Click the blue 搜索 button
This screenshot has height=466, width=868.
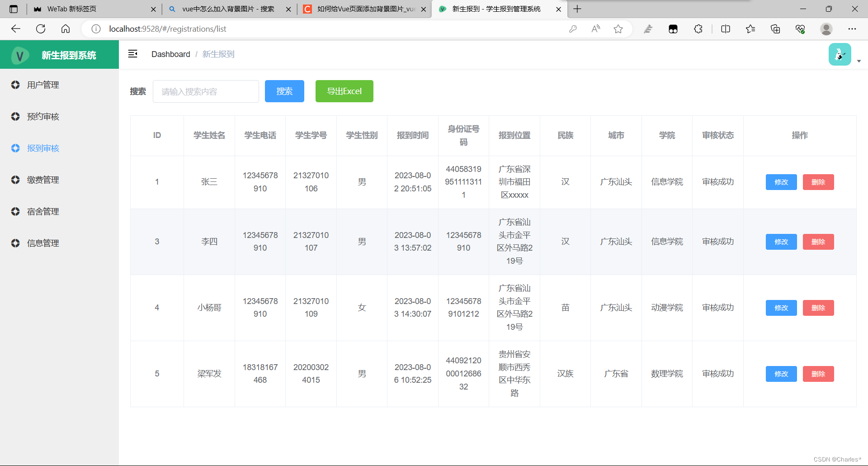pos(284,91)
